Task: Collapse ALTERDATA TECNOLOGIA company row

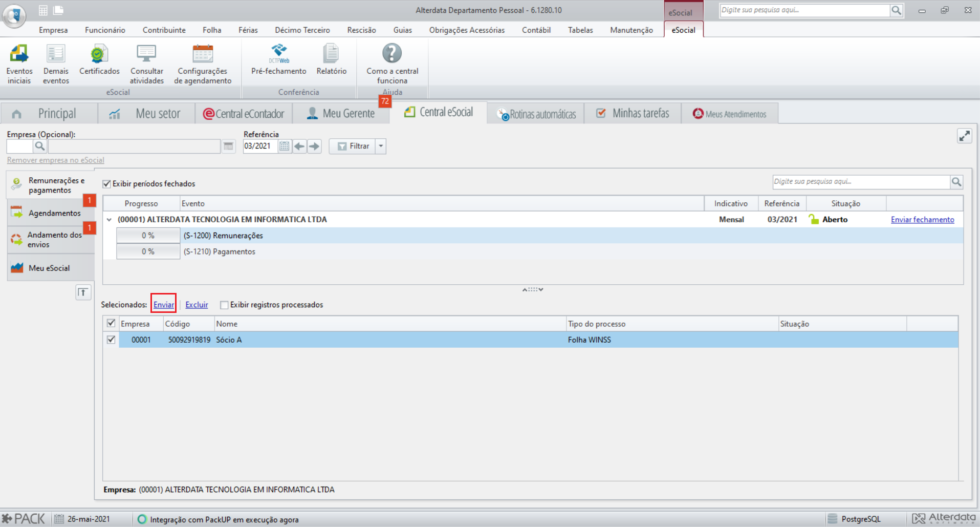Action: (109, 219)
